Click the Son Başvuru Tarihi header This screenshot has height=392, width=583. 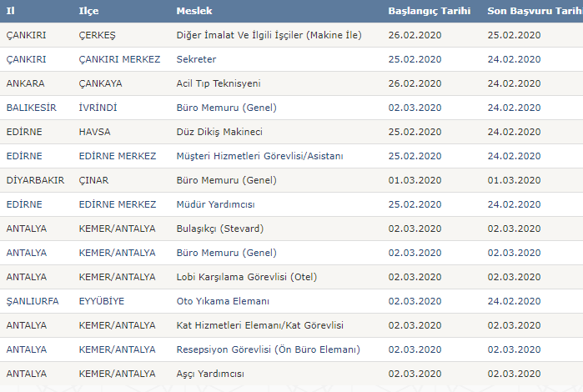click(534, 11)
